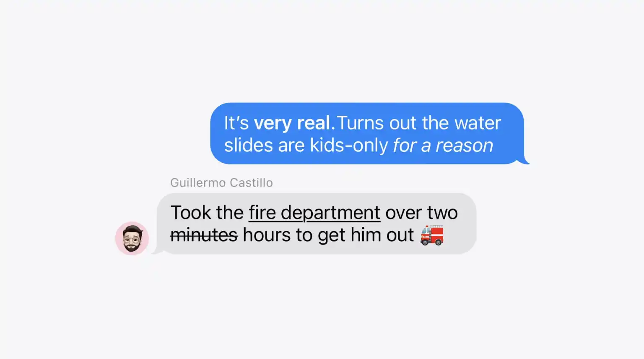Click "get him out" in the gray bubble
The image size is (644, 359).
(366, 235)
